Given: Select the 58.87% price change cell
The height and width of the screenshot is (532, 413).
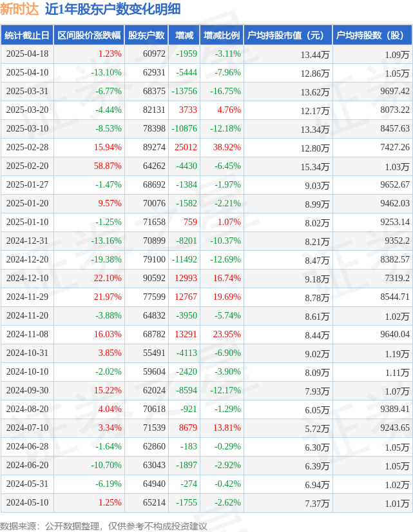Looking at the screenshot, I should [x=108, y=166].
